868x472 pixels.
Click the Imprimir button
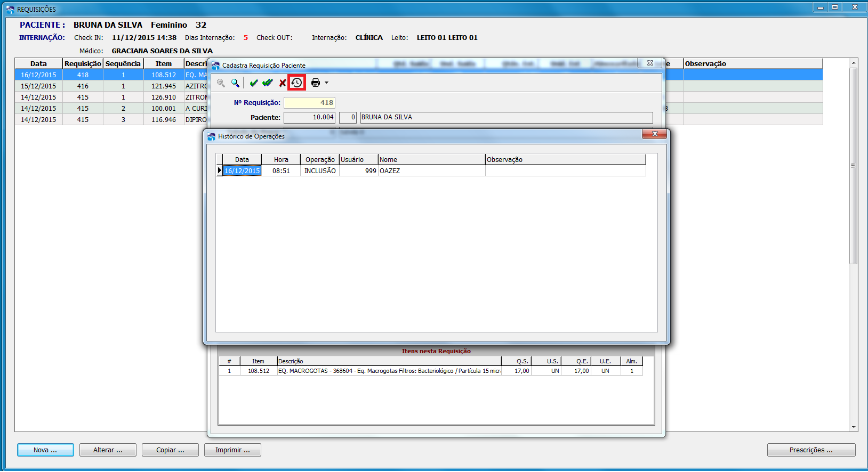(x=232, y=450)
